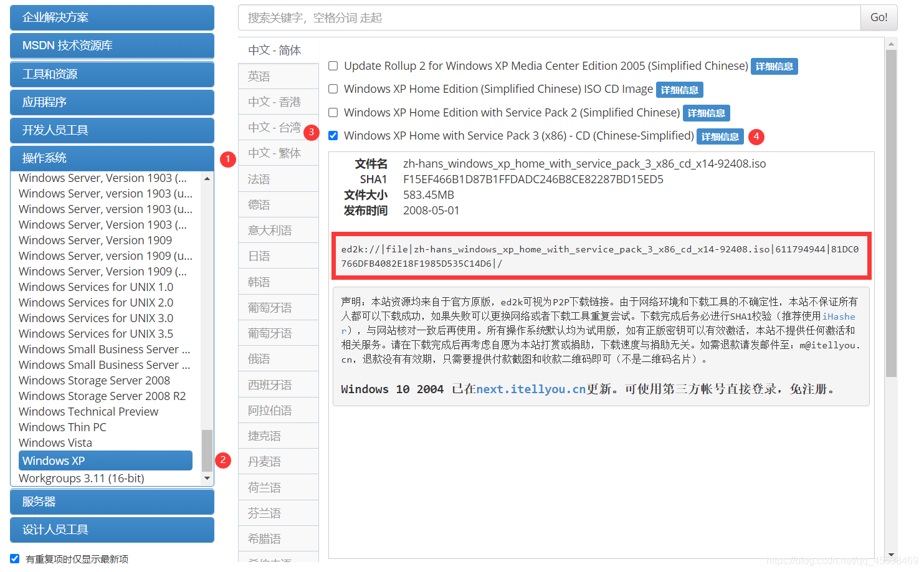Check Windows XP Home Edition ISO CD Image checkbox
The image size is (924, 572).
coord(333,89)
